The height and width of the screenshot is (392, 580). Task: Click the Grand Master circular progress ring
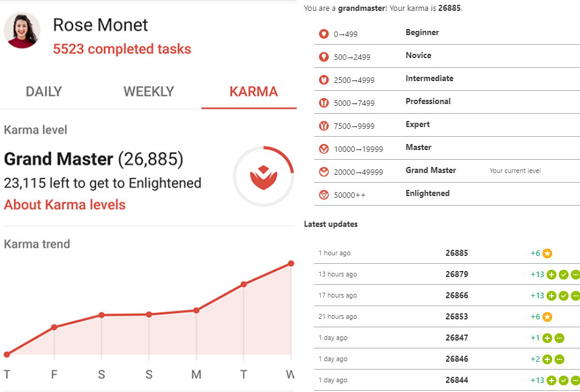pos(263,176)
